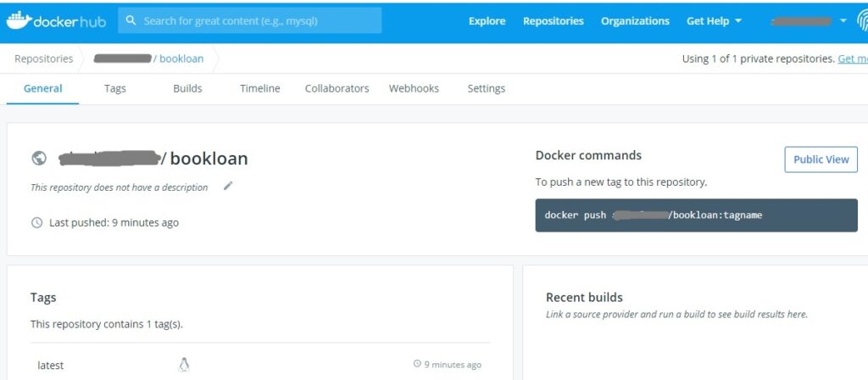Click the search magnifier icon
This screenshot has width=868, height=380.
pos(131,20)
